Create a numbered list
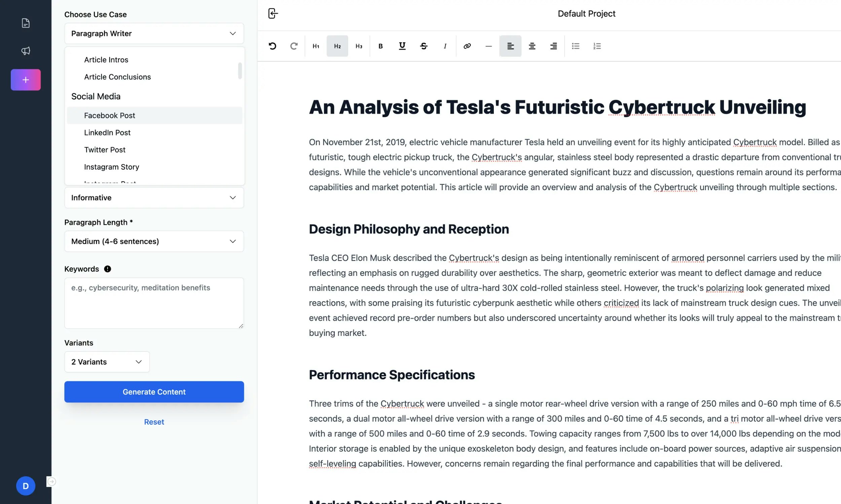This screenshot has height=504, width=841. (x=597, y=46)
